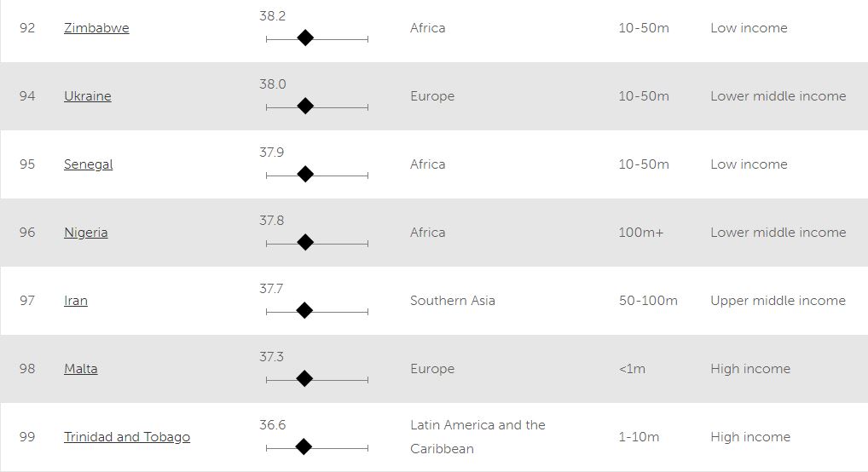Open the Trinidad and Tobago link
The width and height of the screenshot is (868, 472).
coord(127,437)
